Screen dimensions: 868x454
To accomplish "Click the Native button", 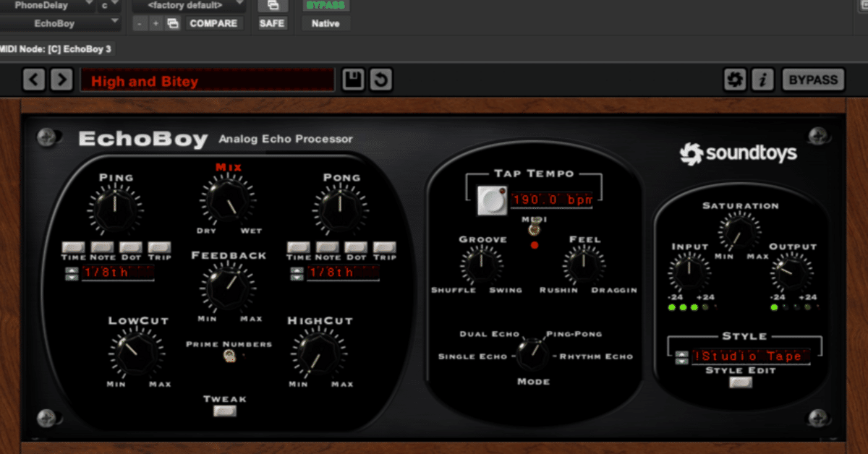I will [326, 23].
